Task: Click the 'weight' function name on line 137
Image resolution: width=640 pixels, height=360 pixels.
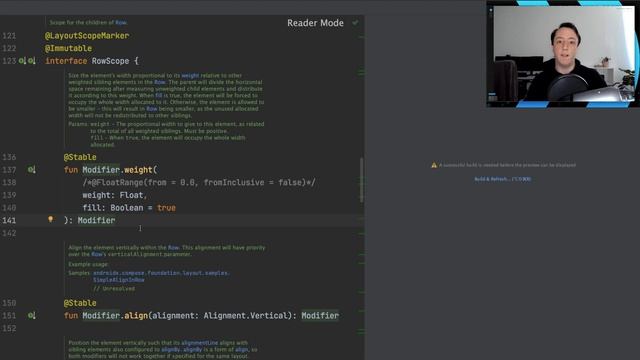Action: click(x=139, y=170)
